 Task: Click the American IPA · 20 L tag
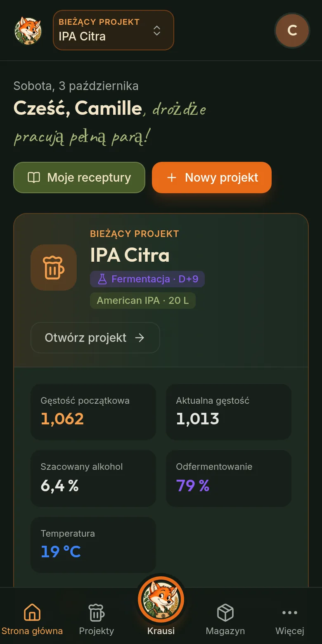pos(143,301)
